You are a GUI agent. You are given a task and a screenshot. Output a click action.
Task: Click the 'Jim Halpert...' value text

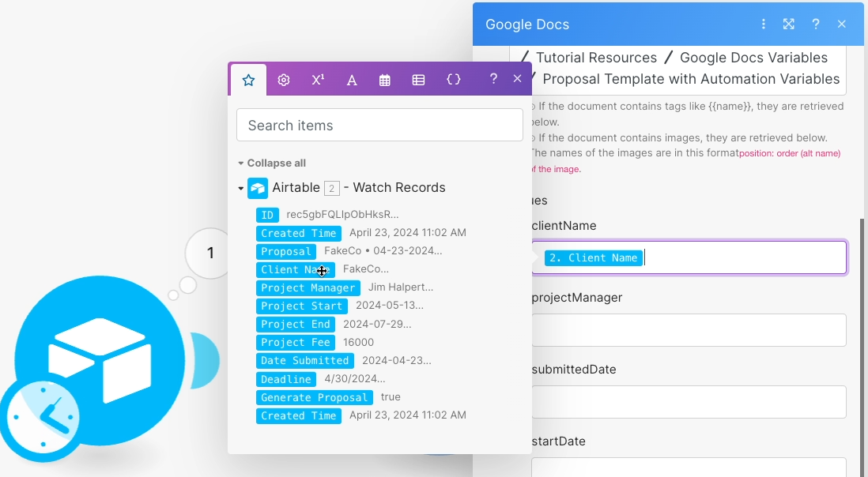coord(401,287)
